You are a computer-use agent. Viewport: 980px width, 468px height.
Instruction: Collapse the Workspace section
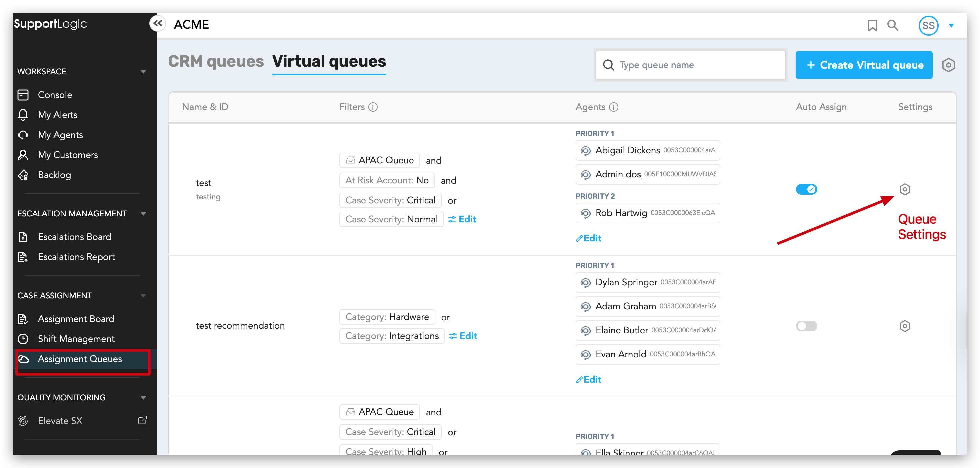143,72
